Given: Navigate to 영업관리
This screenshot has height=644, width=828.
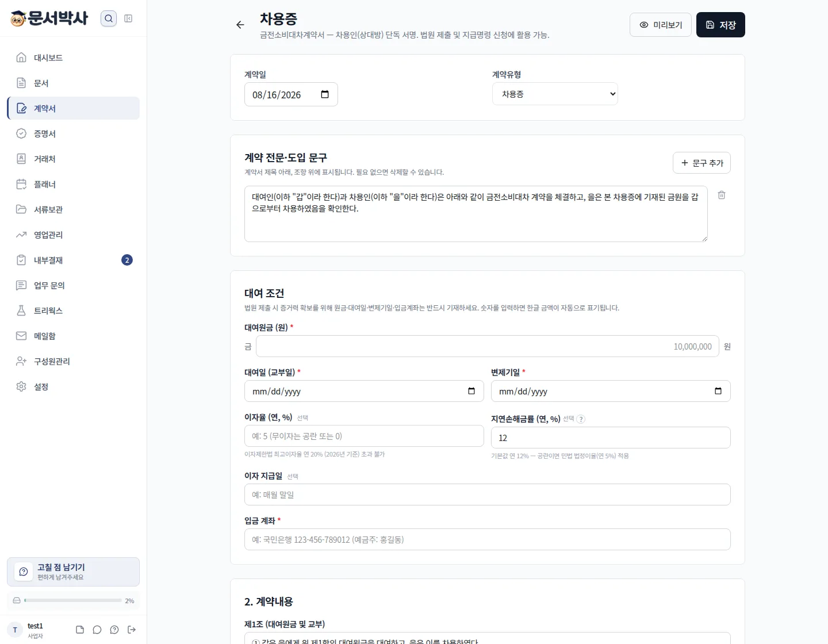Looking at the screenshot, I should [74, 235].
